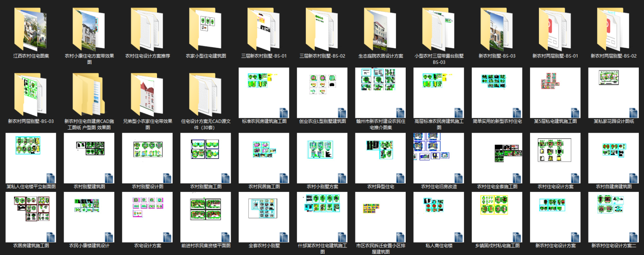The height and width of the screenshot is (255, 644).
Task: Select the 农村别墅施工图 CAD thumbnail
Action: [206, 158]
